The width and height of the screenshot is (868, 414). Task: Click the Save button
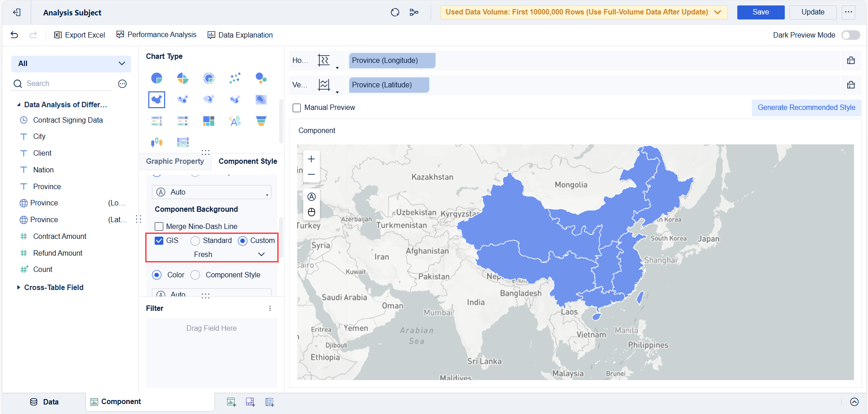[761, 12]
